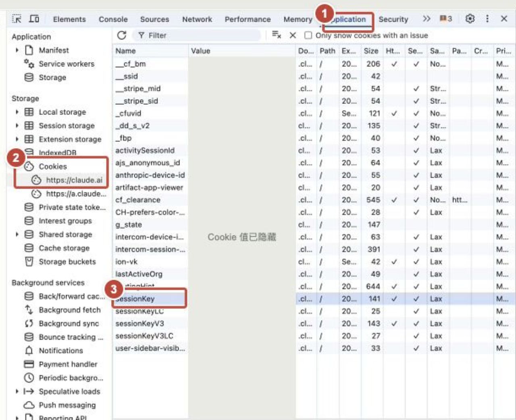Click the Payment handler card icon

tap(29, 364)
